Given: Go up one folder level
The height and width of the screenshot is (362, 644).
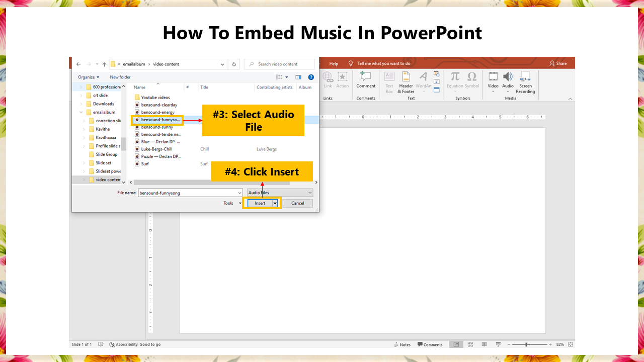Looking at the screenshot, I should (104, 64).
